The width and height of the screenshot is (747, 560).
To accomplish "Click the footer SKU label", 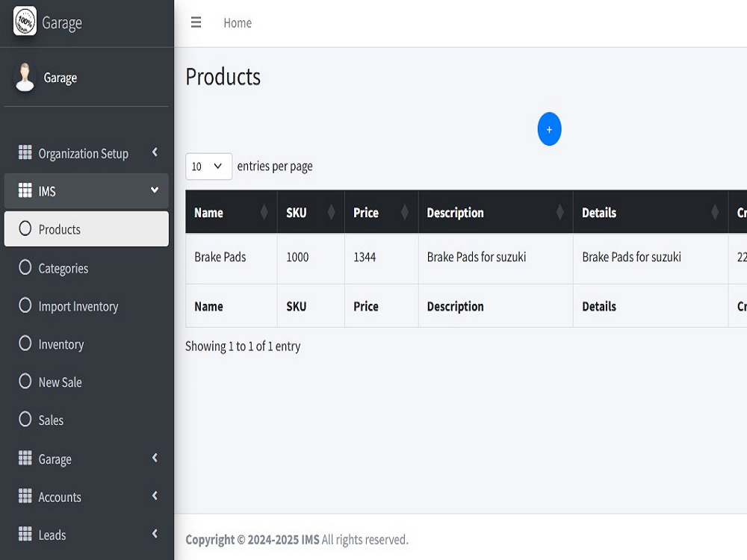I will coord(297,306).
